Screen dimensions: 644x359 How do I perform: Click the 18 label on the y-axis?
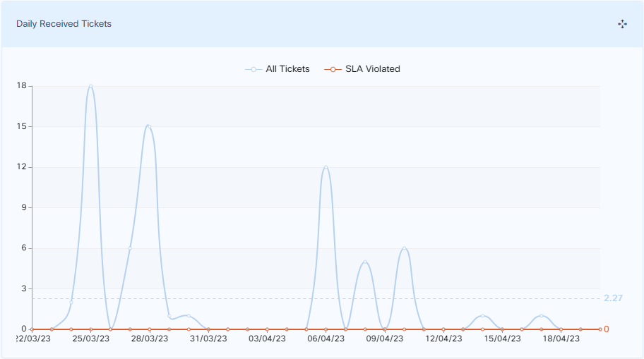[x=21, y=86]
